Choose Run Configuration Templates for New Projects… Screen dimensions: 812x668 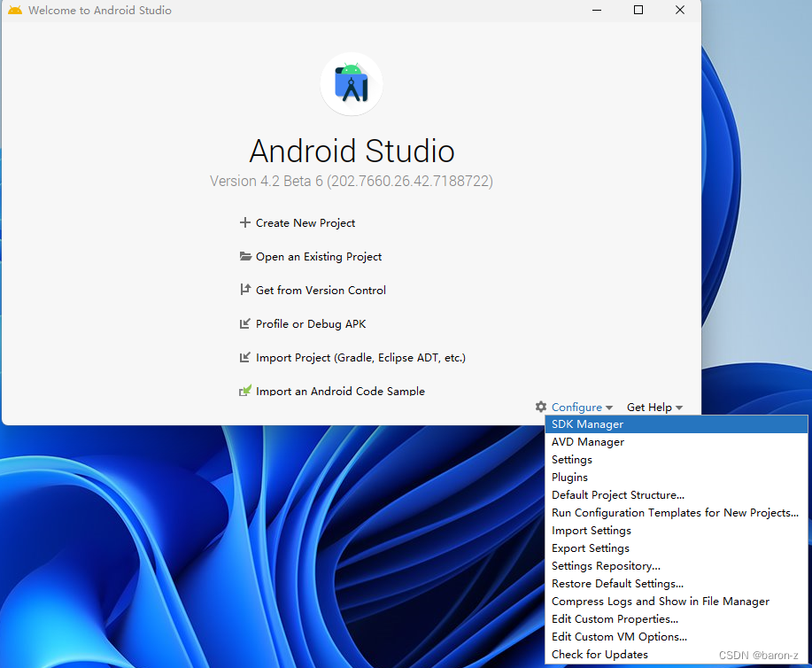pyautogui.click(x=677, y=513)
